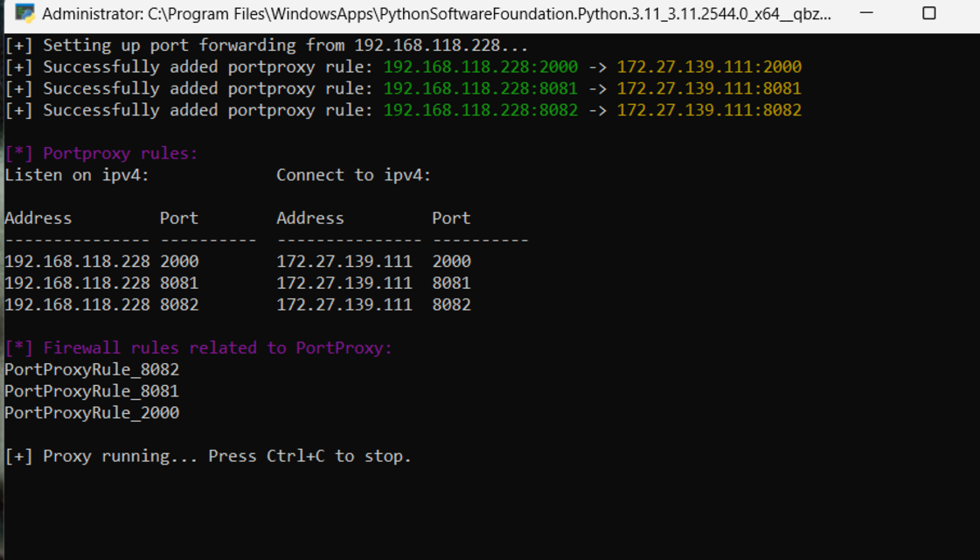Image resolution: width=980 pixels, height=560 pixels.
Task: Select the PortProxyRule_2000 firewall rule text
Action: pos(92,412)
